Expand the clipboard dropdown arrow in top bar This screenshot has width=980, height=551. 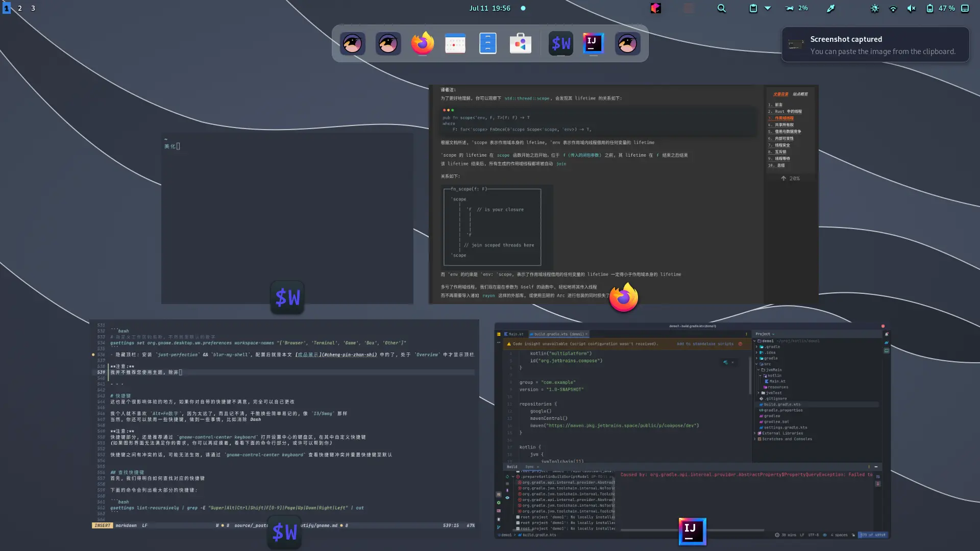(768, 8)
